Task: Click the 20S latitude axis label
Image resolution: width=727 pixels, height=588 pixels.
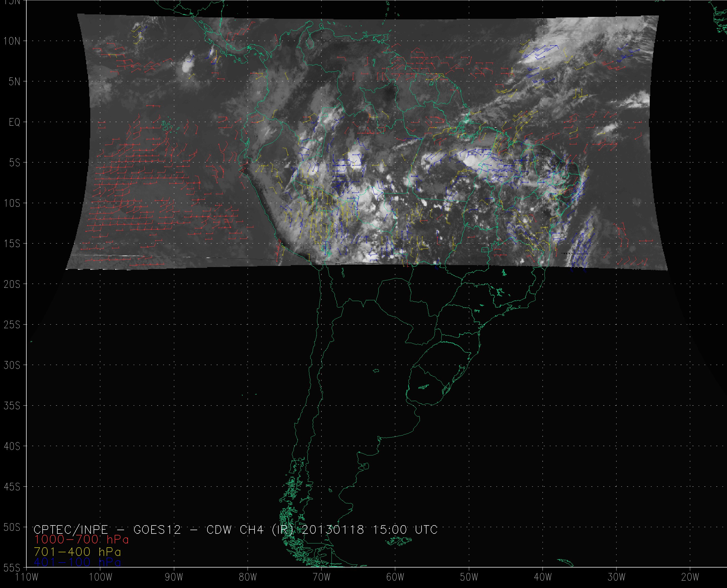Action: (12, 284)
